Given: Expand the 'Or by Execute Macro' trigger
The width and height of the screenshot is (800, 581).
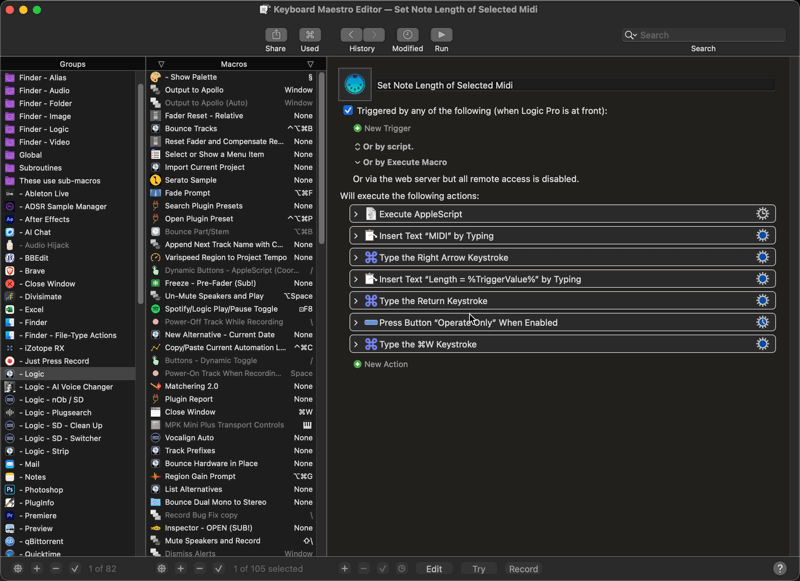Looking at the screenshot, I should click(357, 162).
